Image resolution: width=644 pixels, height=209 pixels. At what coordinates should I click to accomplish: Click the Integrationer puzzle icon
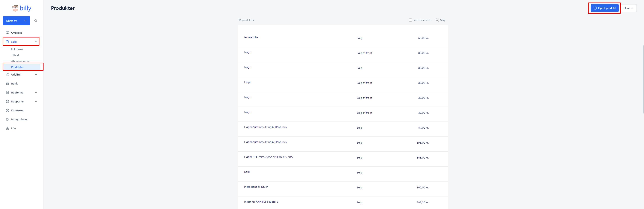coord(7,120)
